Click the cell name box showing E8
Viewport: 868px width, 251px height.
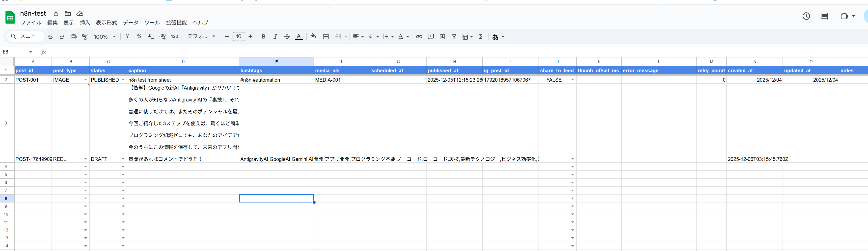click(15, 52)
